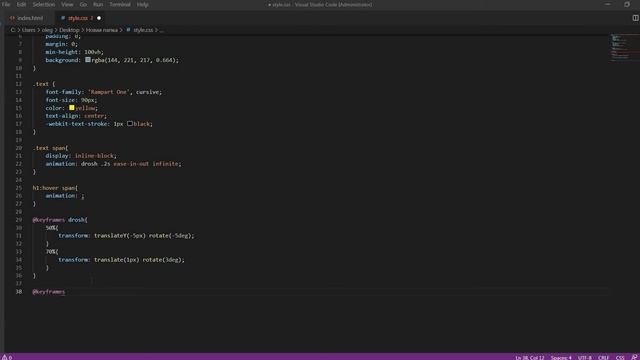Image resolution: width=640 pixels, height=360 pixels.
Task: Click the rgba background color swatch
Action: [x=88, y=60]
